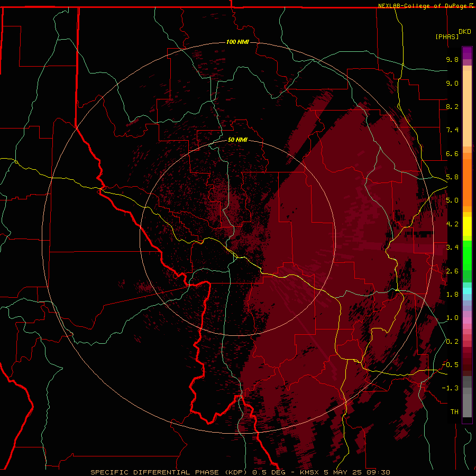Click the 3.4 scale value
The width and height of the screenshot is (476, 476).
coord(452,248)
